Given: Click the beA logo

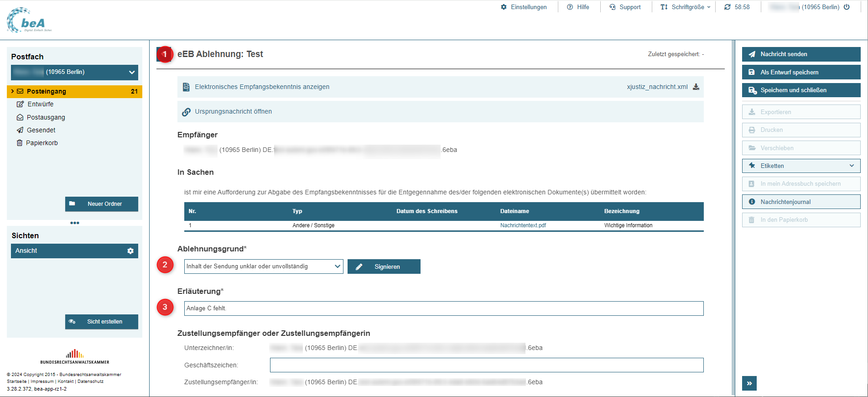Looking at the screenshot, I should click(x=29, y=21).
